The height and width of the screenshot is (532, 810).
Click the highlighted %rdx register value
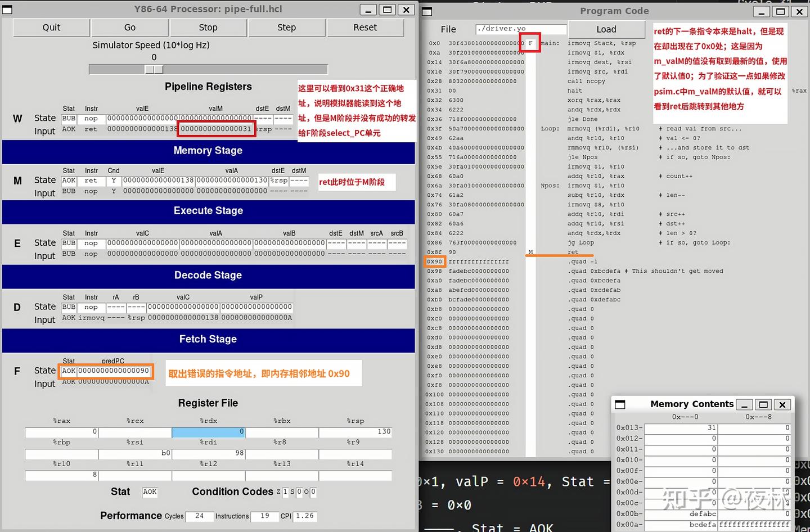tap(208, 432)
